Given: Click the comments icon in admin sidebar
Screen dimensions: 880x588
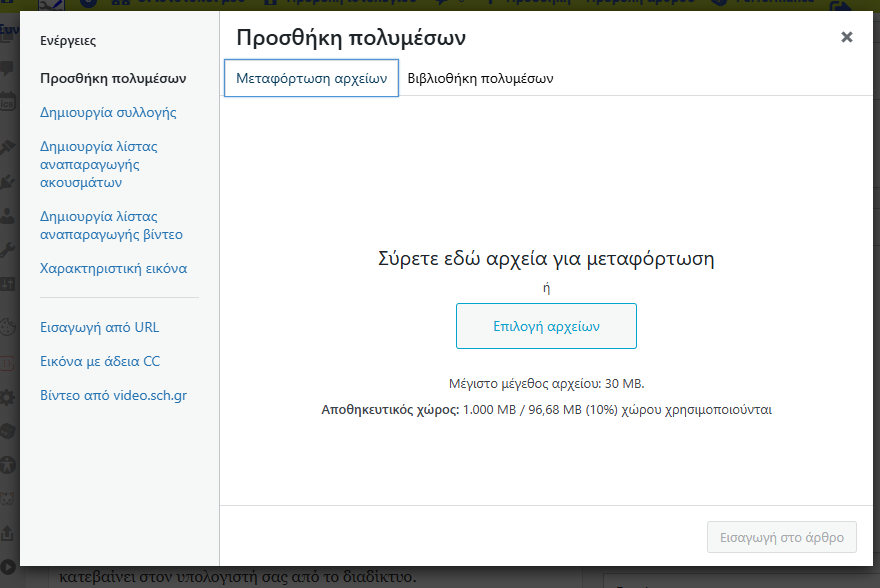Looking at the screenshot, I should (8, 68).
